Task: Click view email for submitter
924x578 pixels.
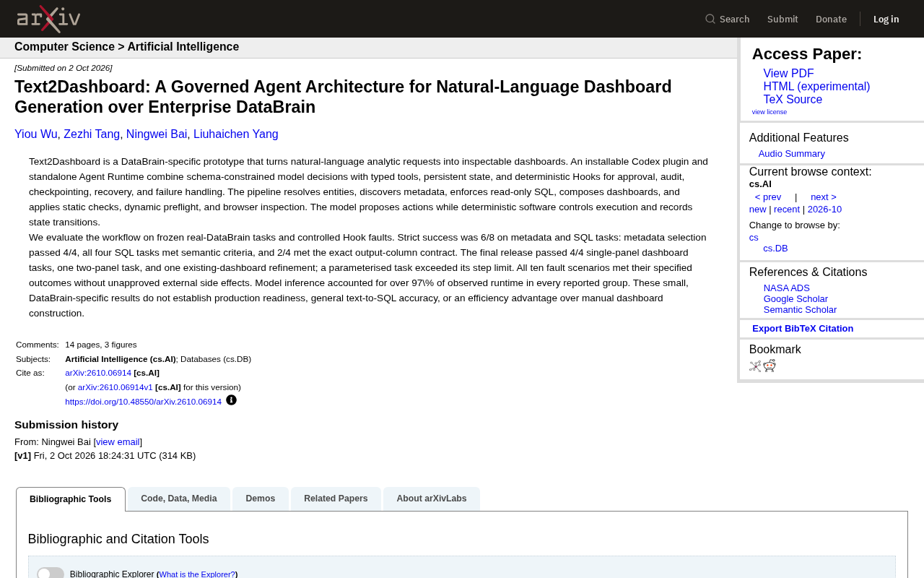Action: [118, 442]
